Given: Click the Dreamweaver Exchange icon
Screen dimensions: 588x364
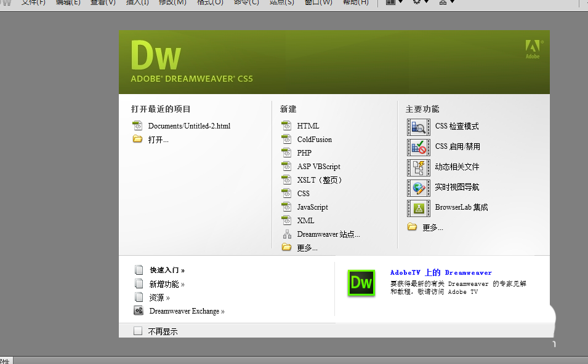Looking at the screenshot, I should click(139, 311).
